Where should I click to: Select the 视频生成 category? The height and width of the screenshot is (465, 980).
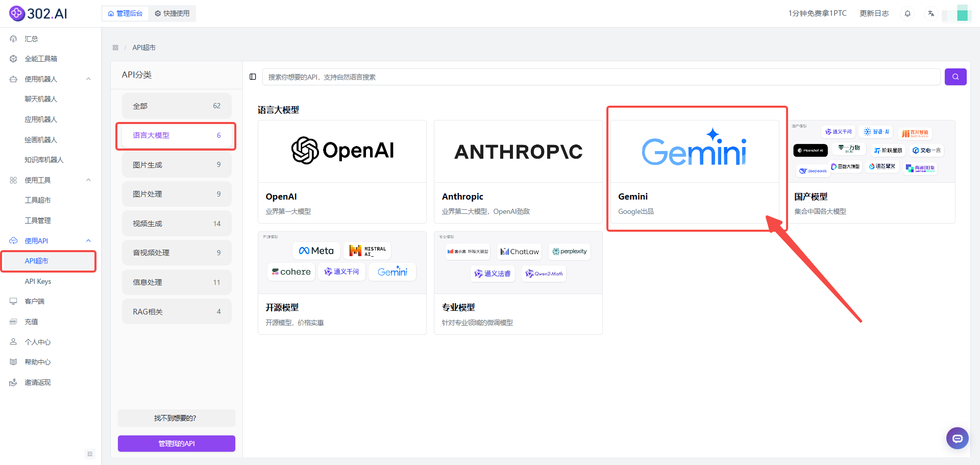pos(177,224)
